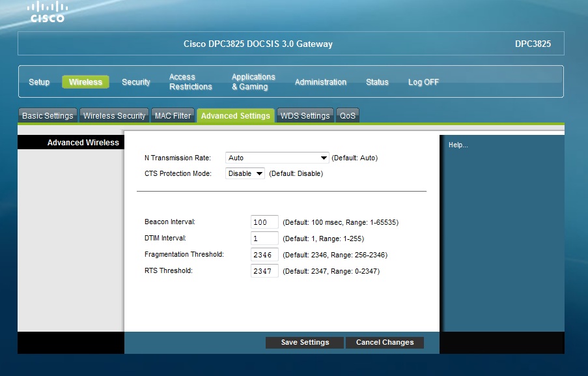Click the CTS Protection Mode label
The height and width of the screenshot is (376, 588).
[178, 173]
